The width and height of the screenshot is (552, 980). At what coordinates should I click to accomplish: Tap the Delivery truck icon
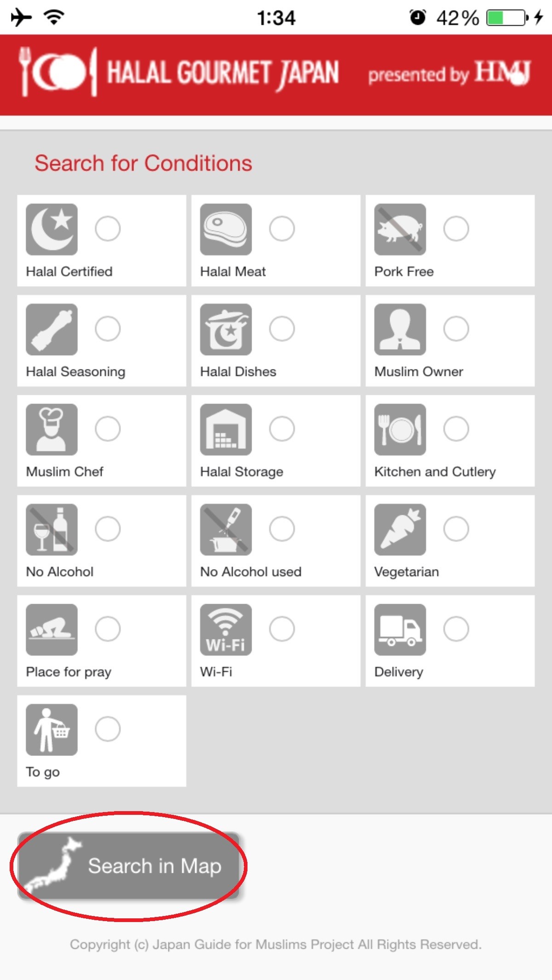point(400,629)
